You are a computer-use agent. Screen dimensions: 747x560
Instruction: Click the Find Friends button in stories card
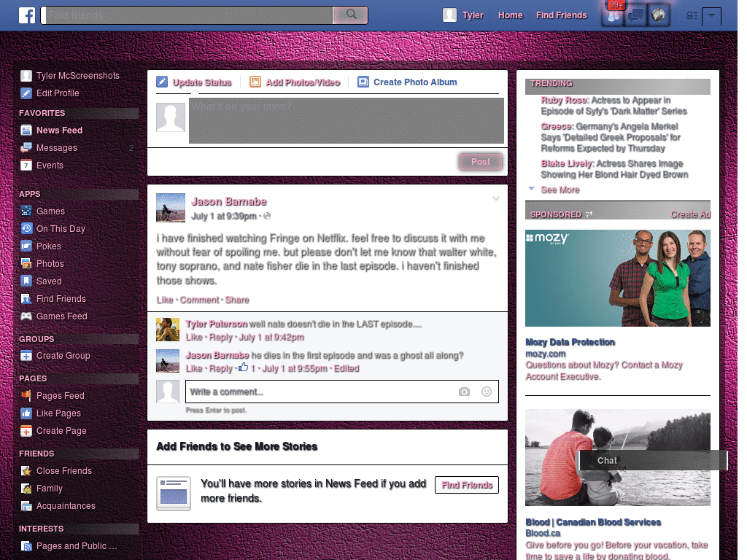pyautogui.click(x=467, y=485)
